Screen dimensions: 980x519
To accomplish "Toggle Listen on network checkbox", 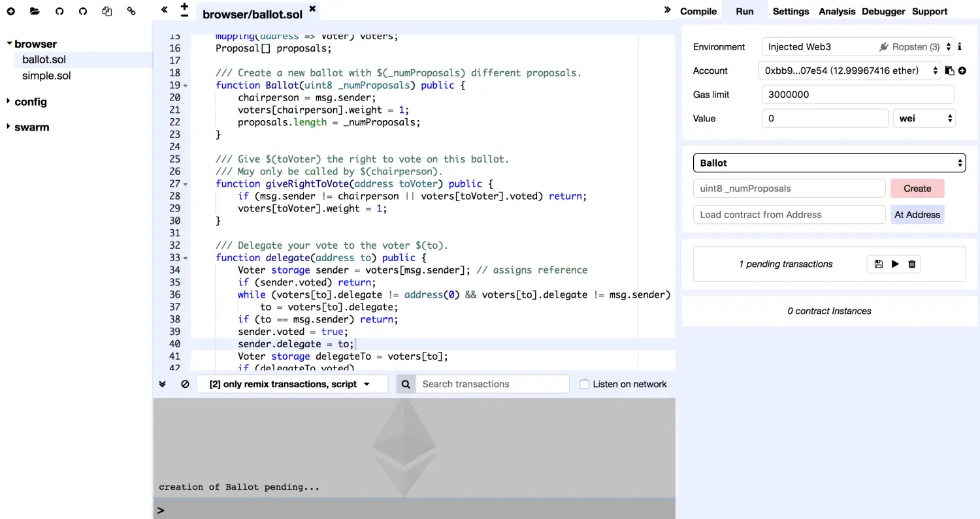I will pyautogui.click(x=585, y=384).
